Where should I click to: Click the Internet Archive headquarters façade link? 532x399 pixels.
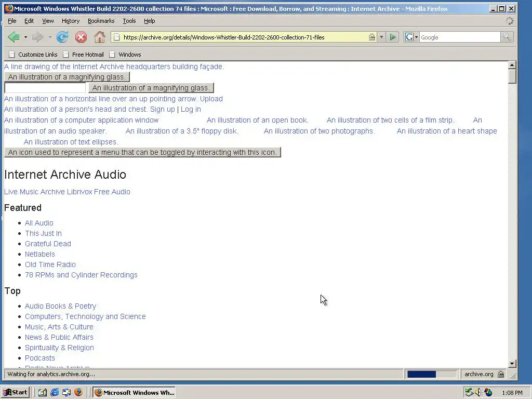(114, 66)
